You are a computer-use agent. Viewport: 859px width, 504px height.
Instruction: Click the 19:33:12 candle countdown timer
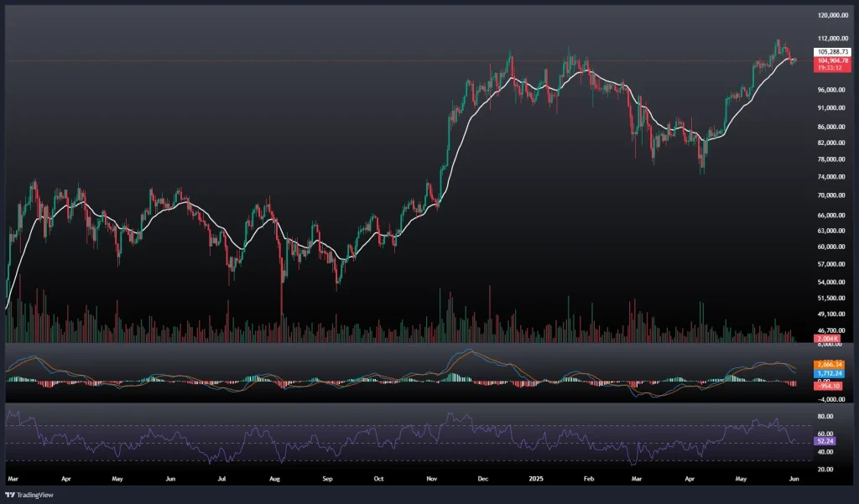click(x=832, y=68)
